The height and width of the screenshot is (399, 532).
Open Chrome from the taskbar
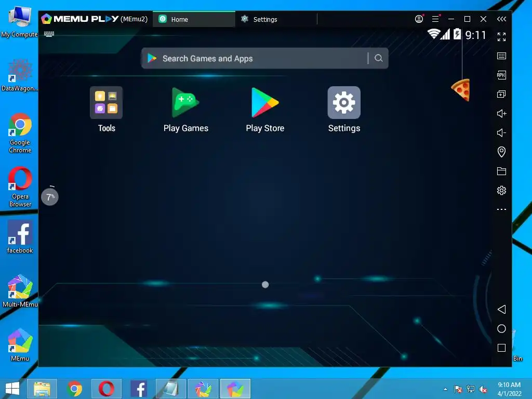[x=74, y=389]
